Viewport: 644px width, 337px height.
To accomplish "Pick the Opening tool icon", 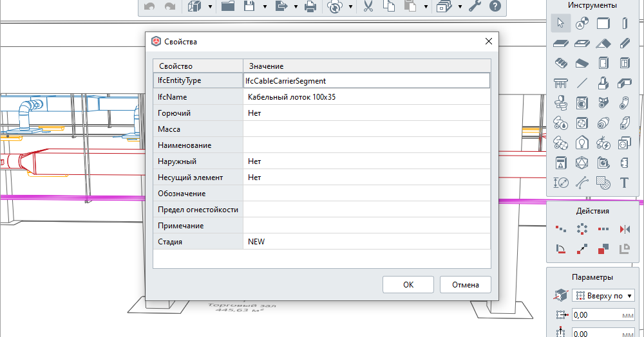I will [582, 43].
